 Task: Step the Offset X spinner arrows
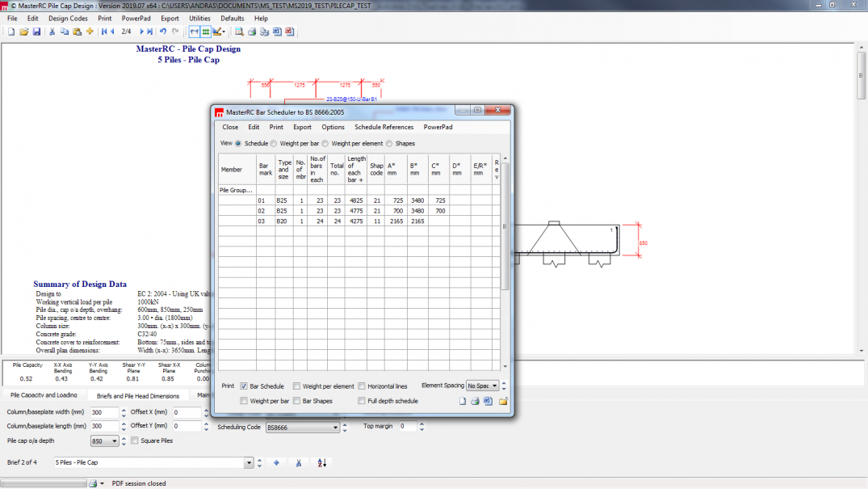coord(206,412)
